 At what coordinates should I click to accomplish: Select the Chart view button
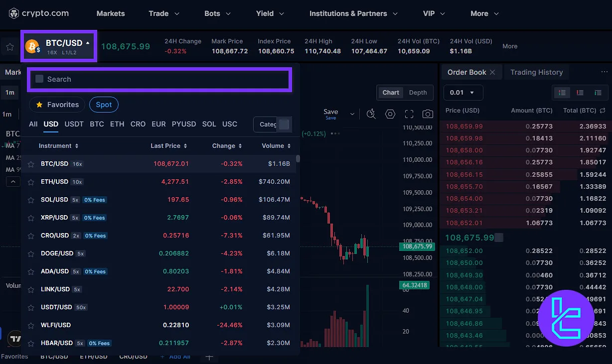(391, 93)
